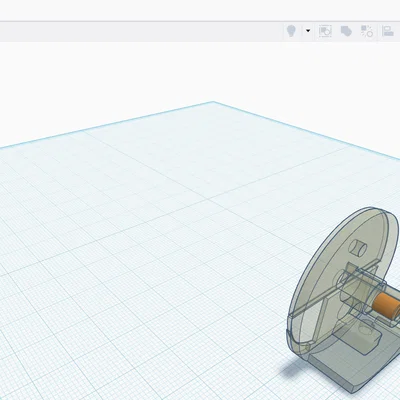
Task: Select the small cylindrical hole in the disc
Action: 358,248
